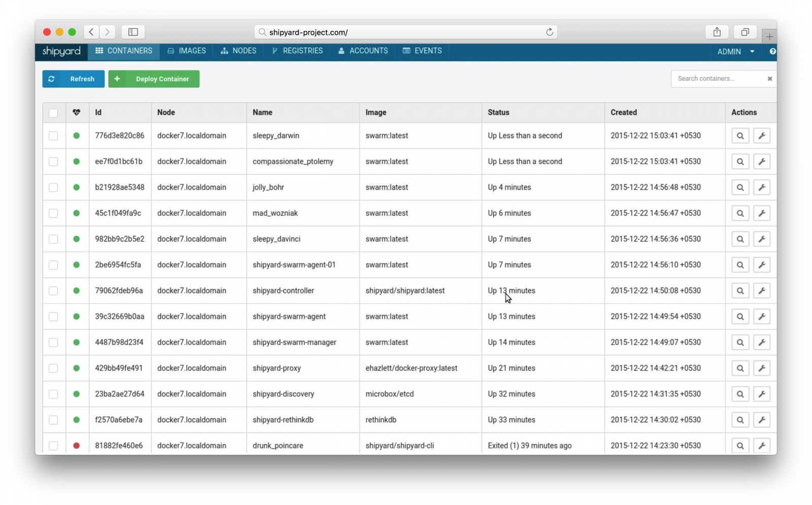Image resolution: width=812 pixels, height=505 pixels.
Task: Show all open browser tabs overview
Action: coord(745,31)
